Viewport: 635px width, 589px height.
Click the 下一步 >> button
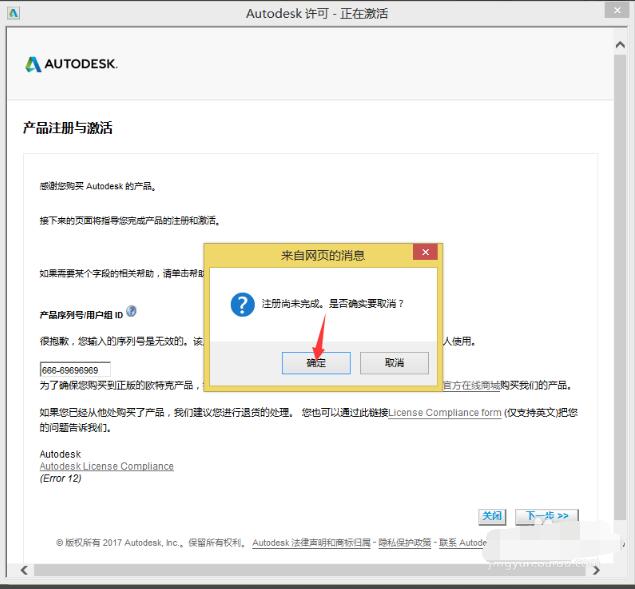(x=547, y=516)
